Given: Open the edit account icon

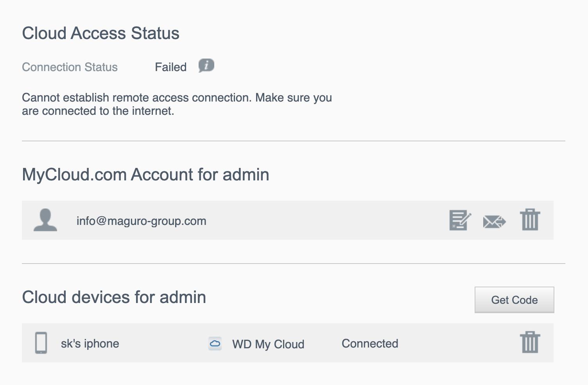Looking at the screenshot, I should [460, 221].
